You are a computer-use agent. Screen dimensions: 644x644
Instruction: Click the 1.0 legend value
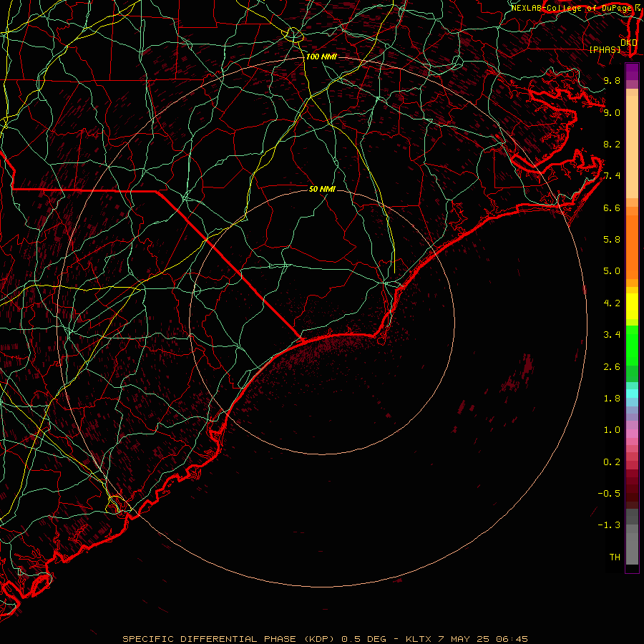[612, 430]
